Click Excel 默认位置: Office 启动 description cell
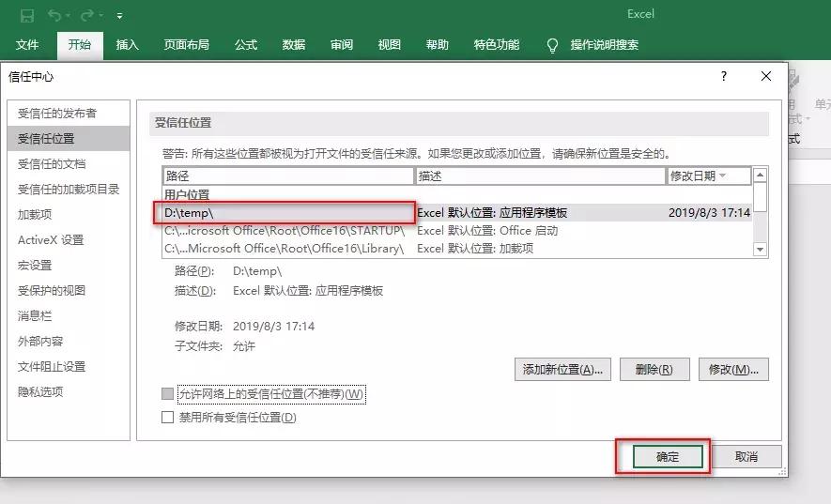The image size is (831, 504). (x=487, y=231)
